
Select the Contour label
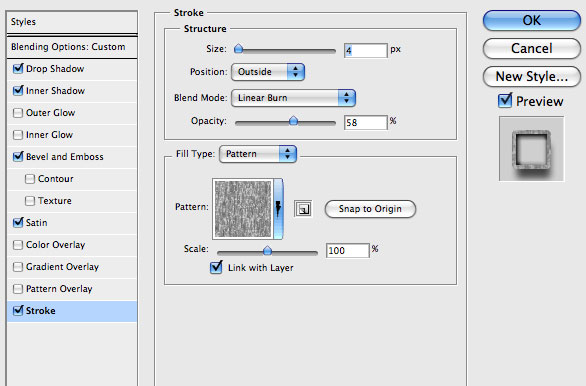coord(55,179)
